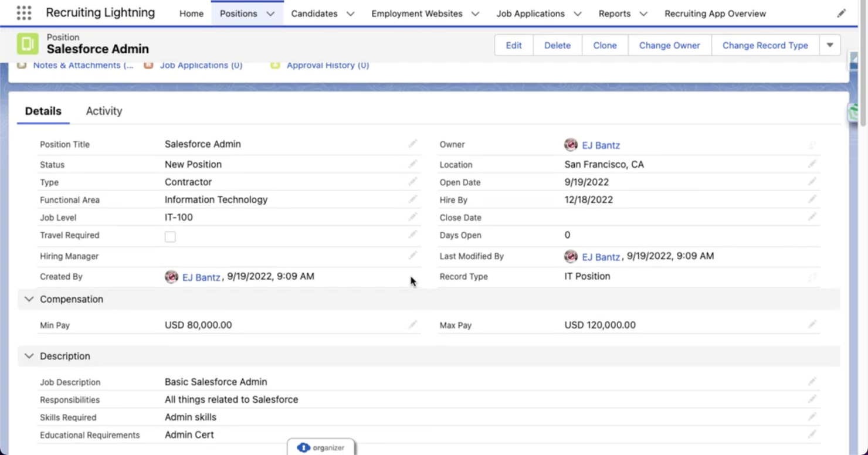Click the change record type icon
The height and width of the screenshot is (455, 868).
[812, 277]
